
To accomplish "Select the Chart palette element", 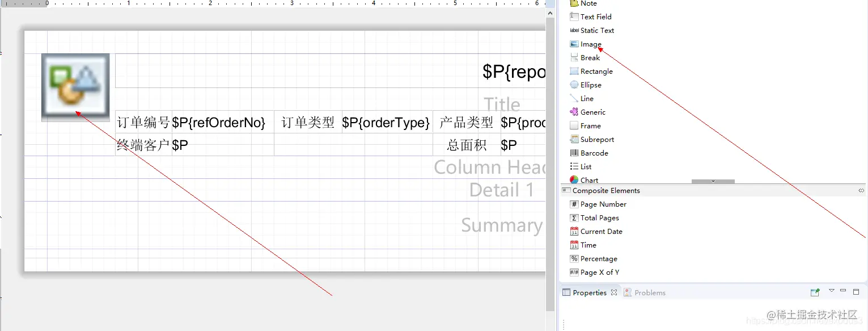I will point(584,180).
